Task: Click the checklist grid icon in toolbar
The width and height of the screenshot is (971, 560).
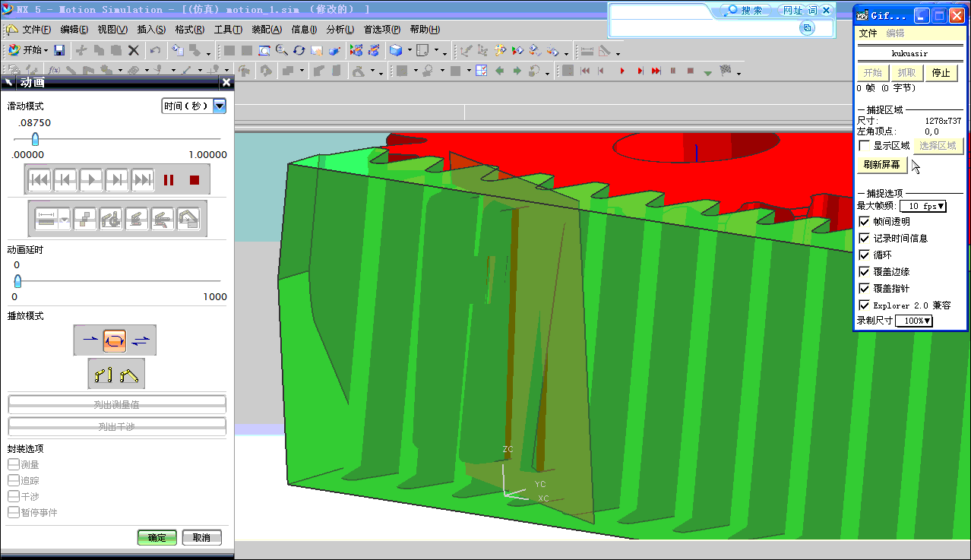Action: (481, 71)
